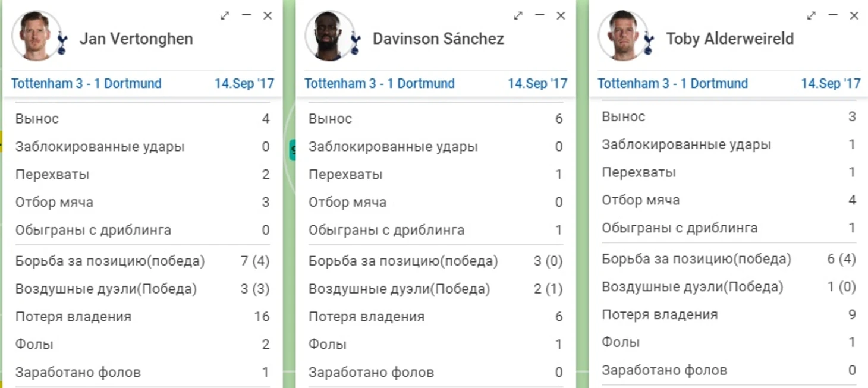The width and height of the screenshot is (868, 388).
Task: Open Davinson Sánchez's player photo
Action: 328,36
